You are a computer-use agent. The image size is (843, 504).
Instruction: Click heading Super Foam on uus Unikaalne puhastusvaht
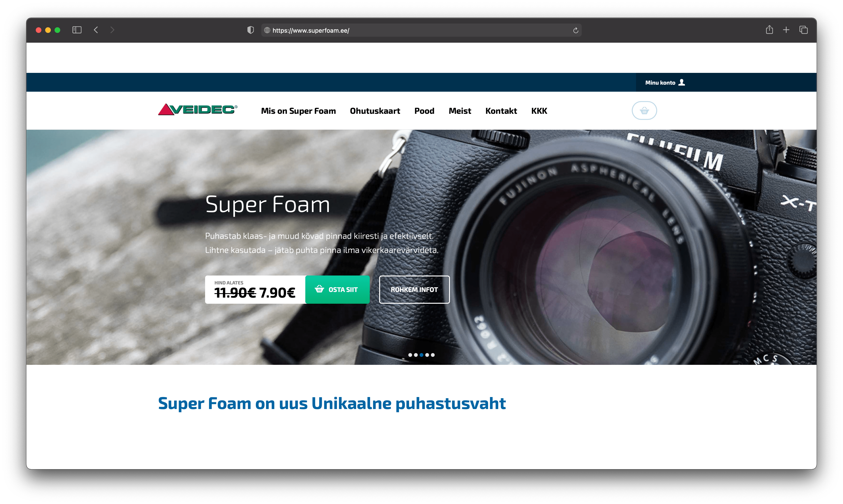pos(332,403)
